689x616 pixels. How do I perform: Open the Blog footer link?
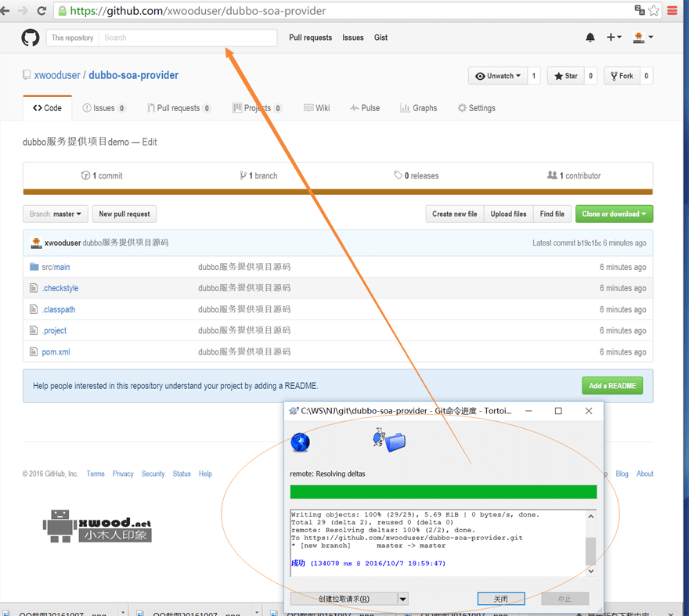point(622,474)
